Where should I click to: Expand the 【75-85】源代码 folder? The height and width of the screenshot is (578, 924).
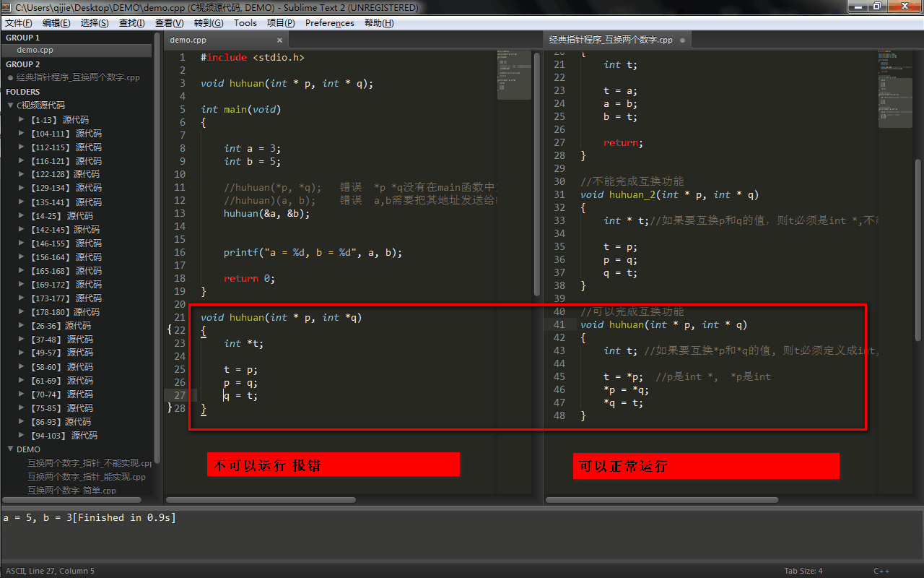22,407
